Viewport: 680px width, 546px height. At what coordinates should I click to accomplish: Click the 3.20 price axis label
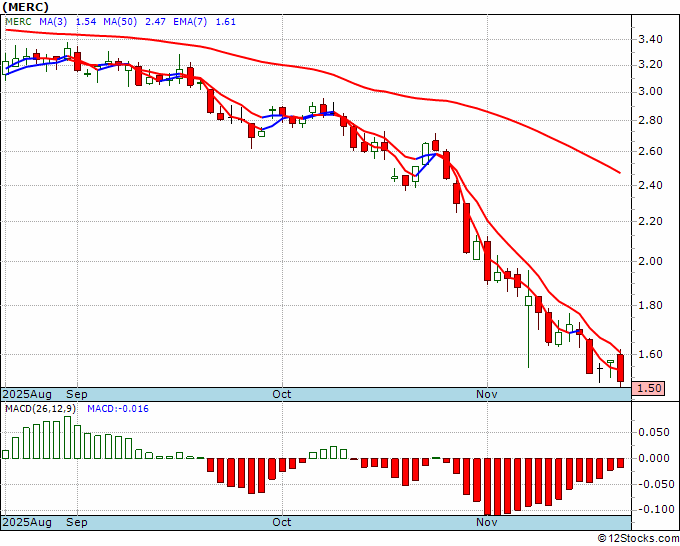pos(651,65)
